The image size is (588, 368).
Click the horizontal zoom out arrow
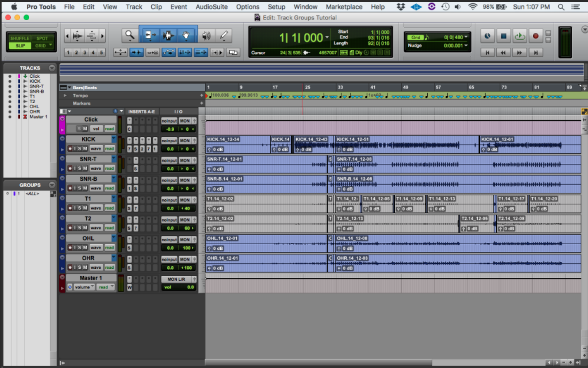pos(67,36)
